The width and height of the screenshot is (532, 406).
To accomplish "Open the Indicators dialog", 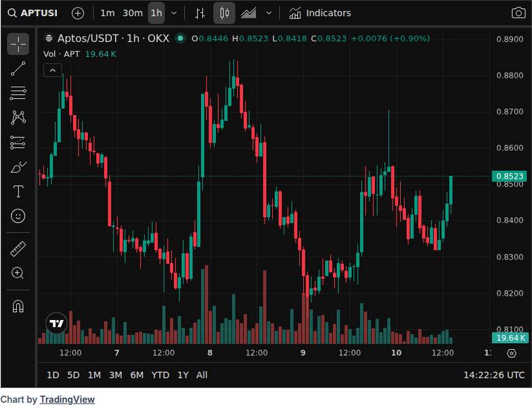I will point(320,13).
